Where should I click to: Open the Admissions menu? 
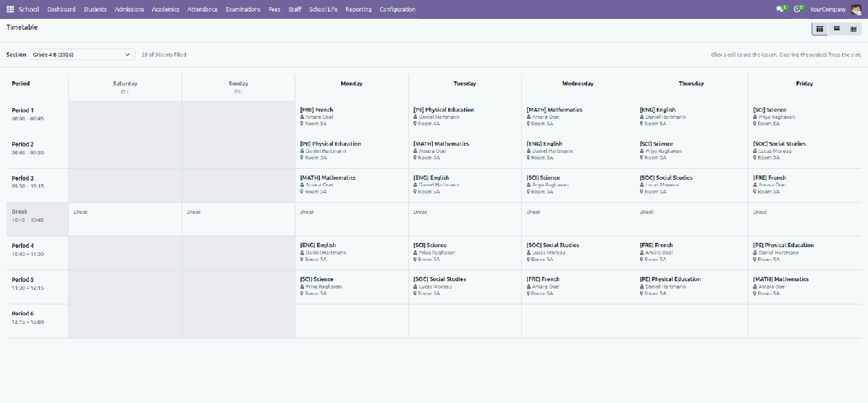[x=130, y=9]
